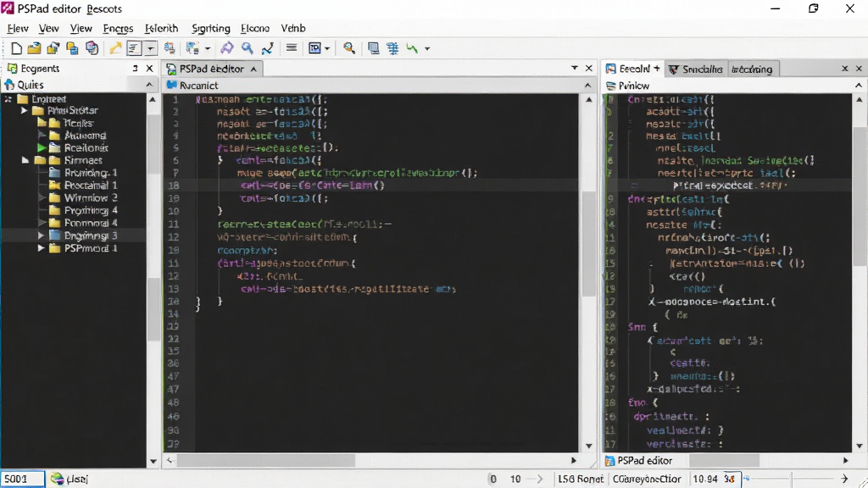Open the View menu
The image size is (868, 488).
(x=81, y=28)
